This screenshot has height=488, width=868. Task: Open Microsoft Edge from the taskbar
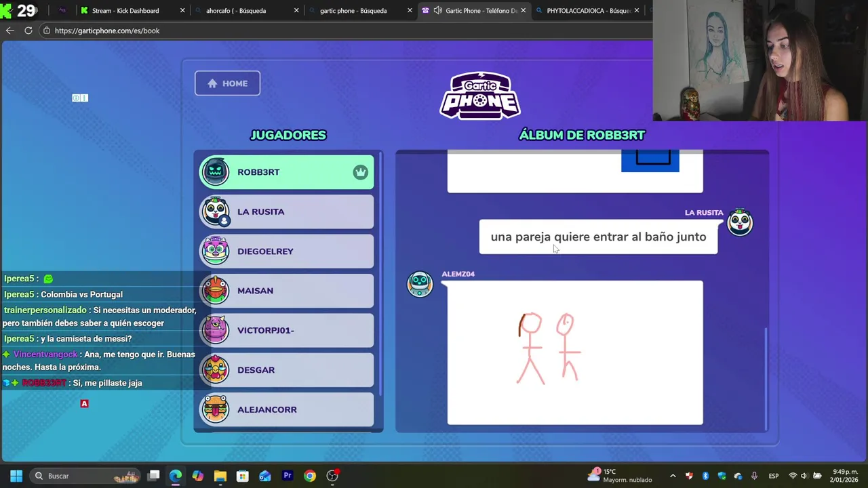pyautogui.click(x=176, y=476)
